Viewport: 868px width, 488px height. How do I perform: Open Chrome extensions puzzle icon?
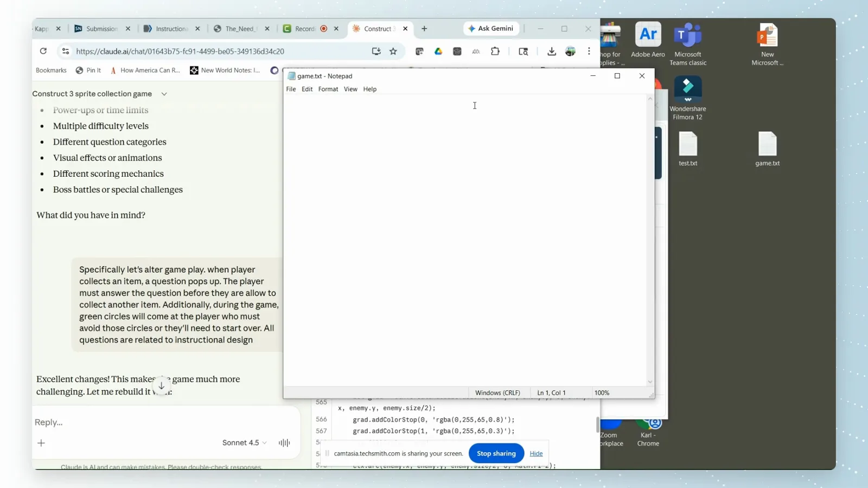[x=495, y=51]
